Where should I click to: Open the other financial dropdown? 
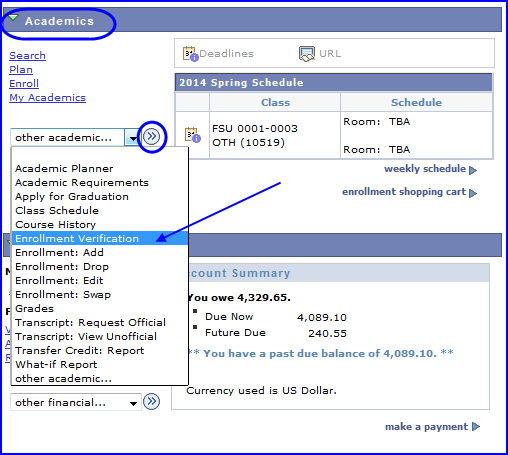76,403
